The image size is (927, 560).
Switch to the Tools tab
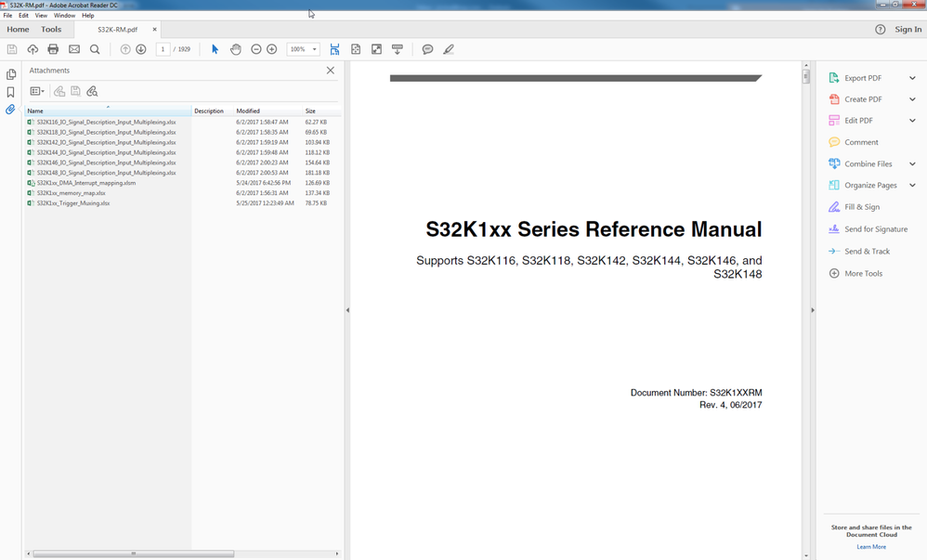click(x=50, y=29)
